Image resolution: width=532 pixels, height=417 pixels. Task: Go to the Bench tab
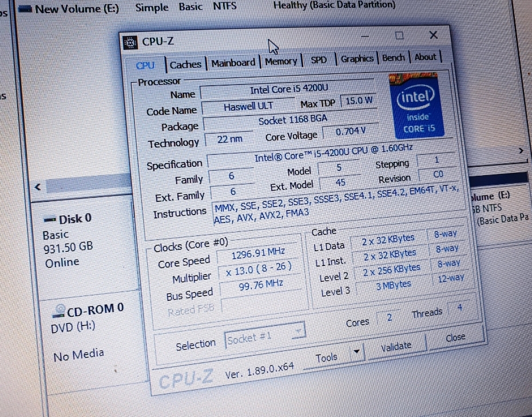tap(393, 57)
